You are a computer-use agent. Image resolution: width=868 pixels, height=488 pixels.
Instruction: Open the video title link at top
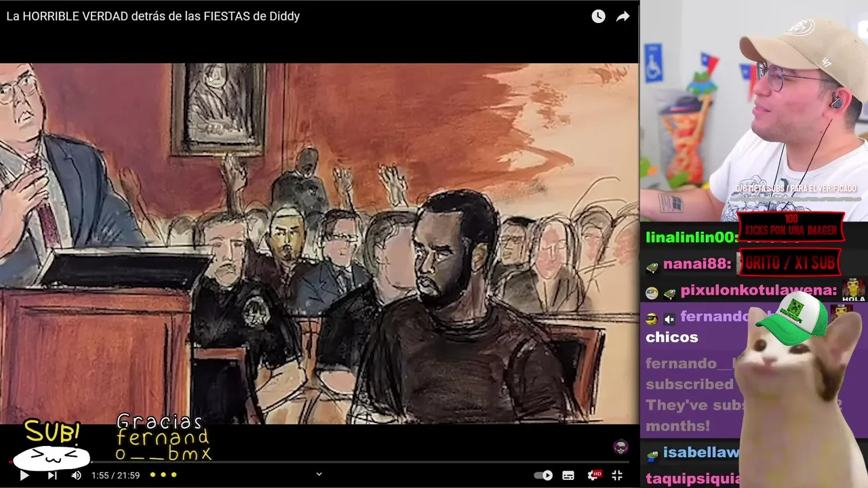pyautogui.click(x=153, y=16)
